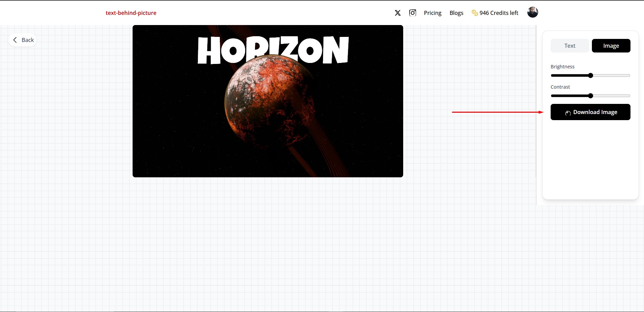Screen dimensions: 644x312
Task: Click the Contrast slider handle
Action: pos(591,96)
